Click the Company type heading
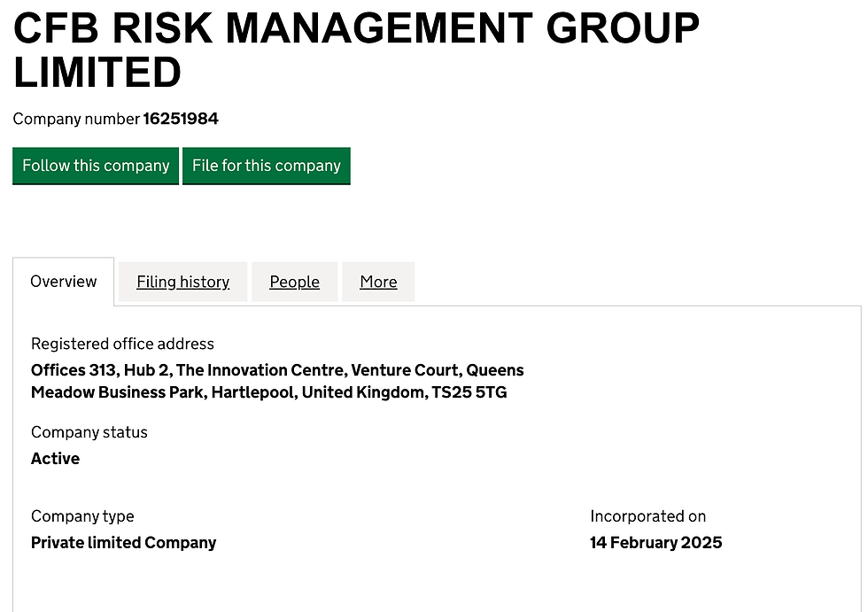 82,516
